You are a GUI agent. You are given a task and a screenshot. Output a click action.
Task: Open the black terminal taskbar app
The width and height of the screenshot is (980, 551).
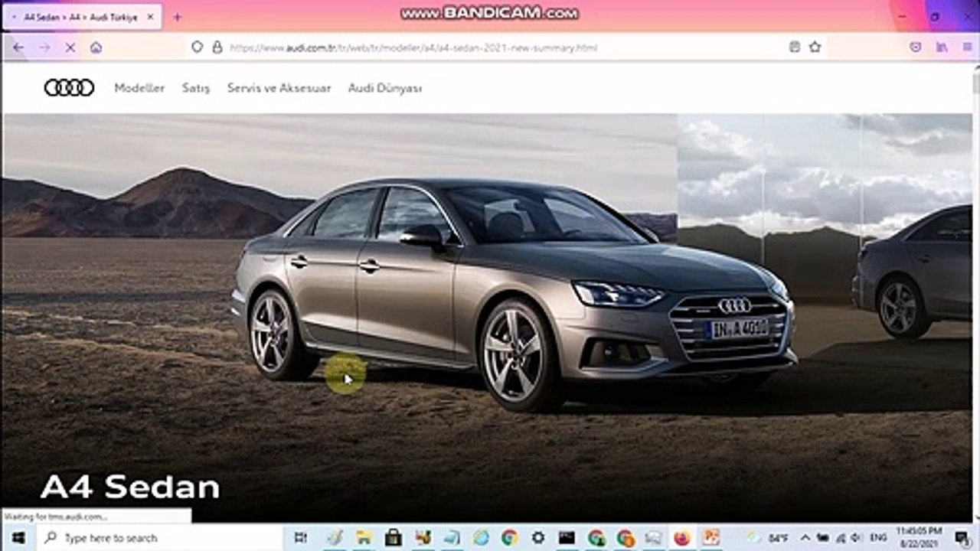click(567, 538)
